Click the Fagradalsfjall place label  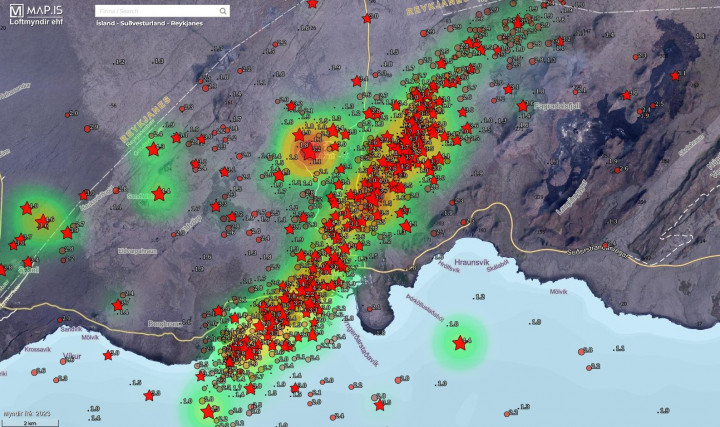tap(558, 105)
